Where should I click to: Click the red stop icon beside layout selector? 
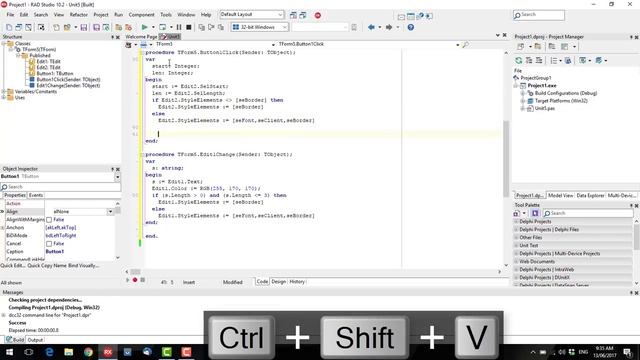pyautogui.click(x=318, y=16)
